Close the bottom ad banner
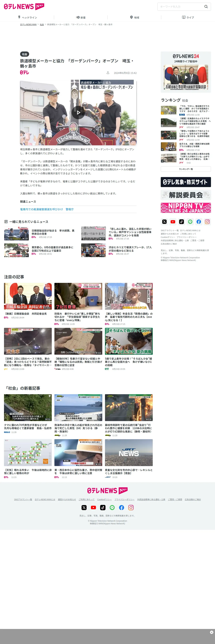Viewport: 215px width, 644px height. pyautogui.click(x=211, y=632)
